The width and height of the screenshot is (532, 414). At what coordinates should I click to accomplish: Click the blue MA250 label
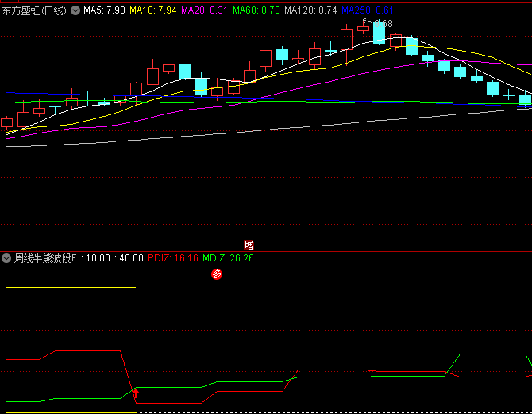coord(367,10)
